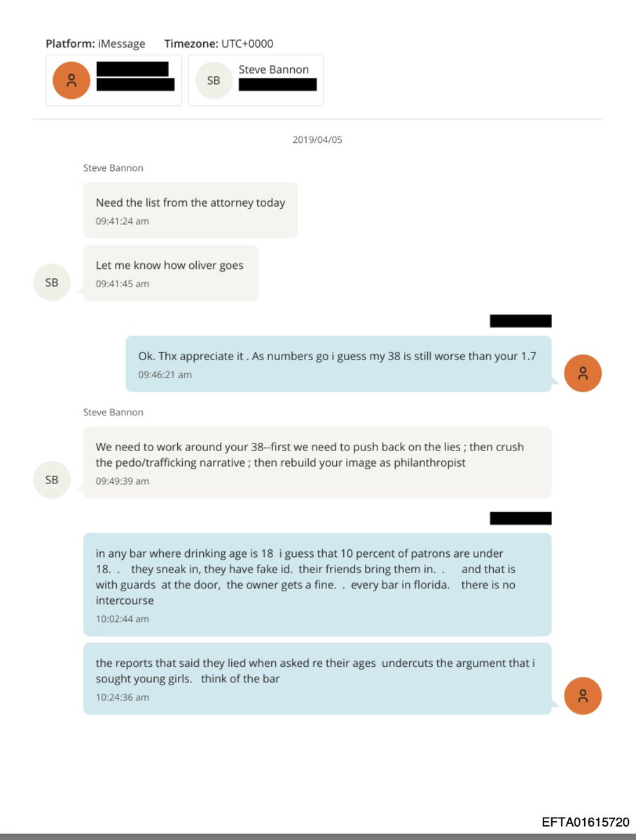Click the 'Ok. Thx appreciate it' message bubble
Image resolution: width=636 pixels, height=840 pixels.
338,363
